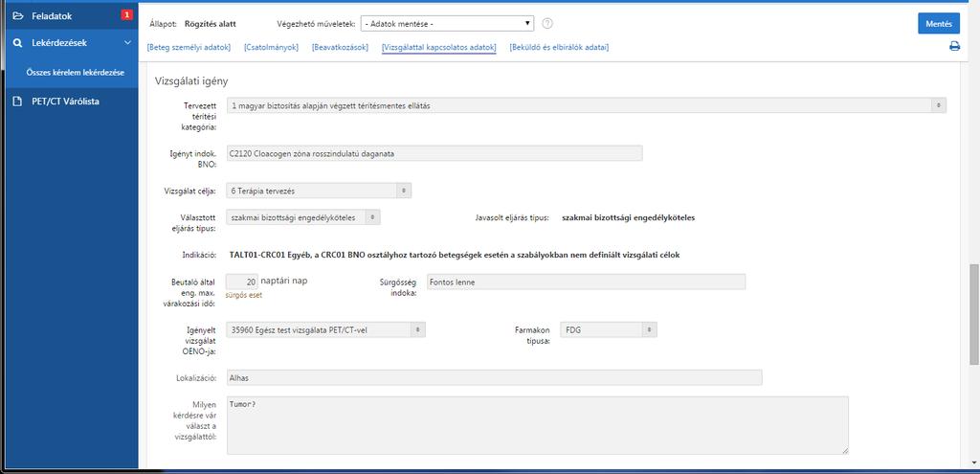Click the vertical scrollbar thumb
Image resolution: width=980 pixels, height=474 pixels.
click(x=973, y=314)
